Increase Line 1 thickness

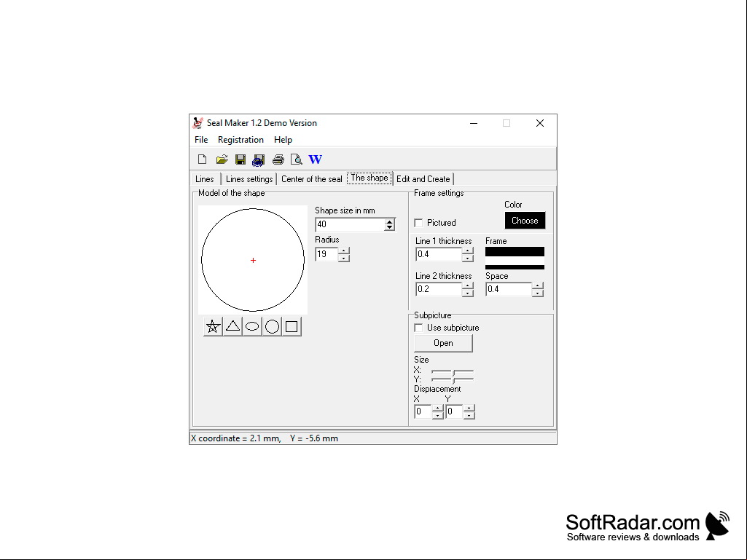pyautogui.click(x=468, y=251)
